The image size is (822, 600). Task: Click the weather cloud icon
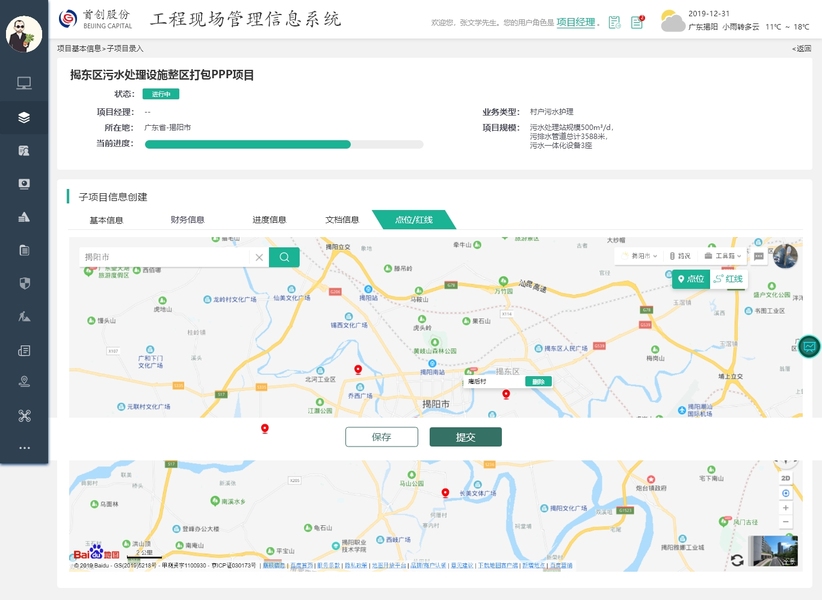click(673, 21)
